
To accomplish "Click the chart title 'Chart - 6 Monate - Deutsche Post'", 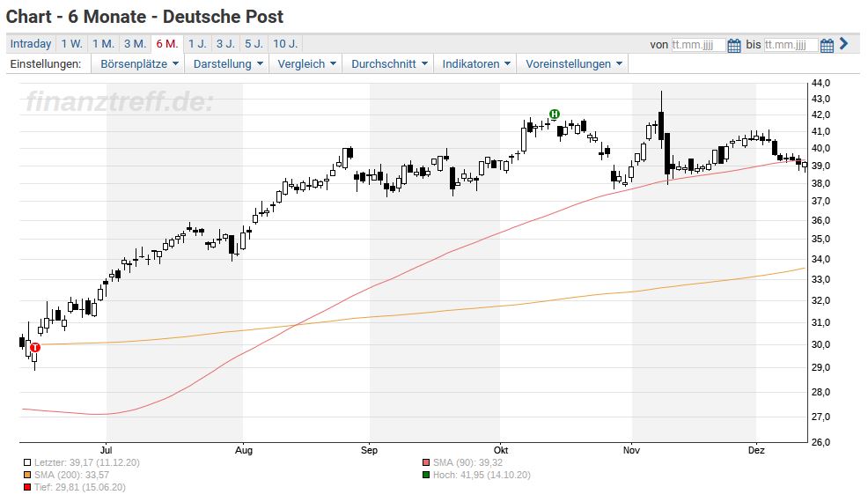I will (144, 17).
